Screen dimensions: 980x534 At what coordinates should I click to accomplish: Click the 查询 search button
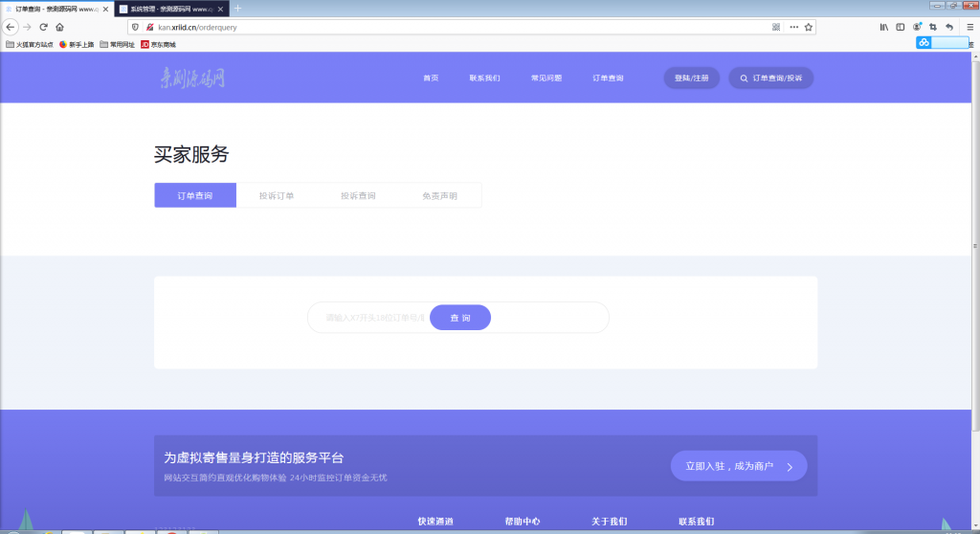(x=460, y=318)
